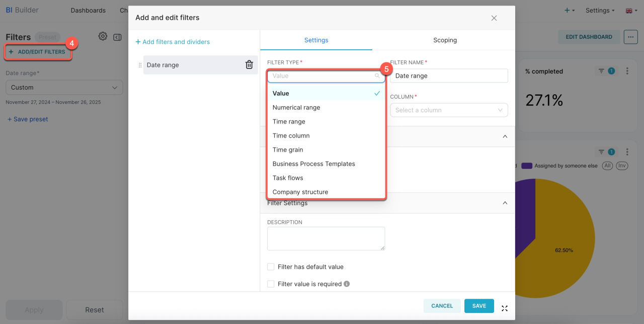This screenshot has height=324, width=644.
Task: Enable Filter has default value checkbox
Action: (x=271, y=267)
